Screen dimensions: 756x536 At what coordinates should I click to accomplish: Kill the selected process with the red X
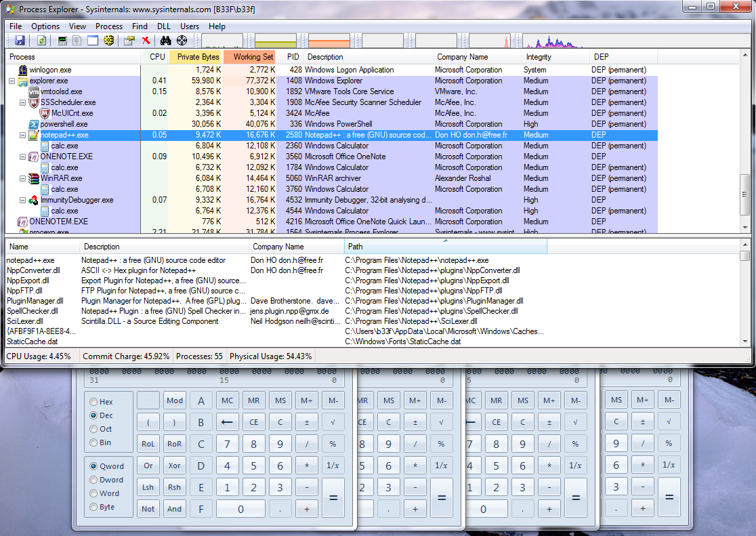click(x=146, y=41)
